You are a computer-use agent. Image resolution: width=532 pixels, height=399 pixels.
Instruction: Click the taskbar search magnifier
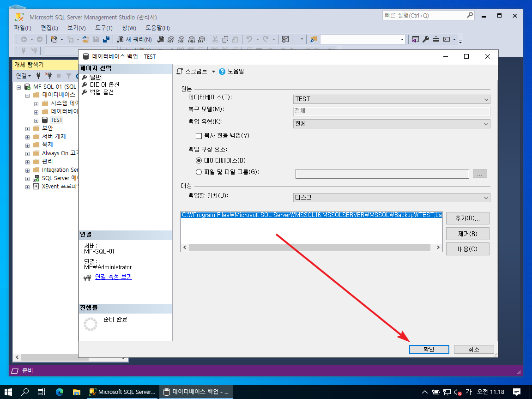pos(25,392)
